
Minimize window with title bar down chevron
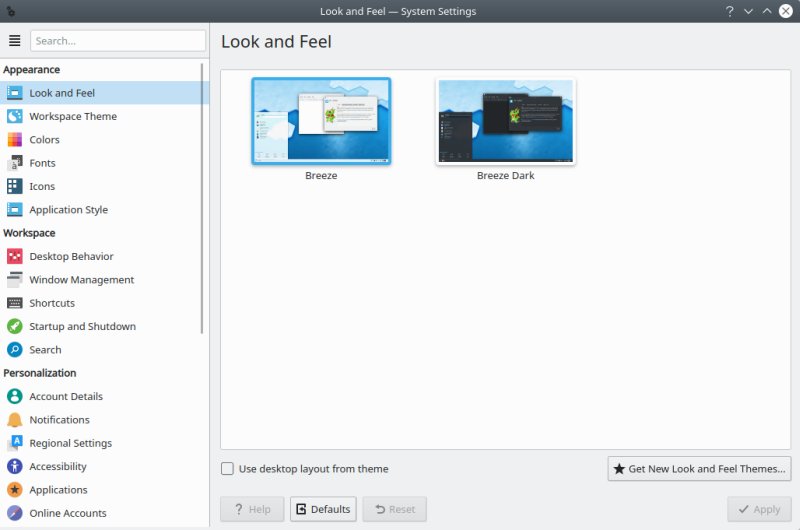point(748,11)
